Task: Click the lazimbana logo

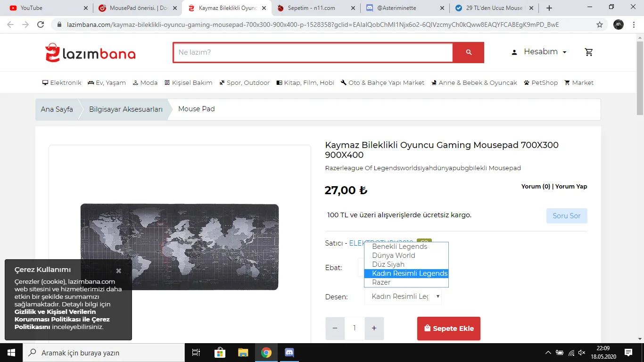Action: [90, 53]
